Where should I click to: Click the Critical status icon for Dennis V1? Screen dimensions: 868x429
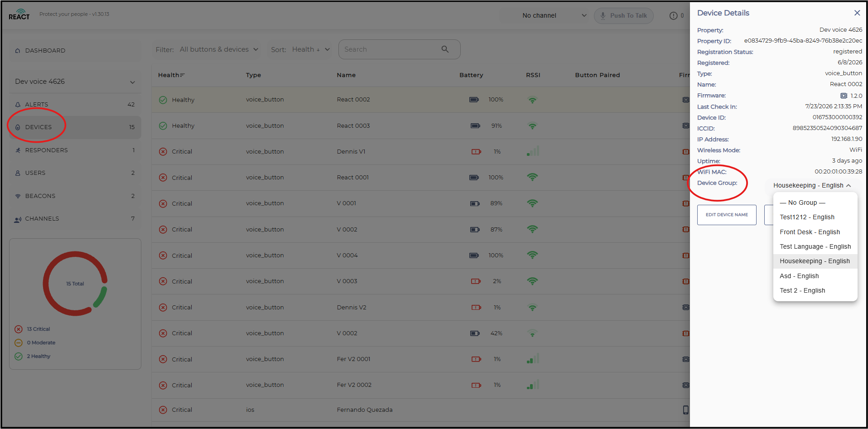pyautogui.click(x=163, y=151)
